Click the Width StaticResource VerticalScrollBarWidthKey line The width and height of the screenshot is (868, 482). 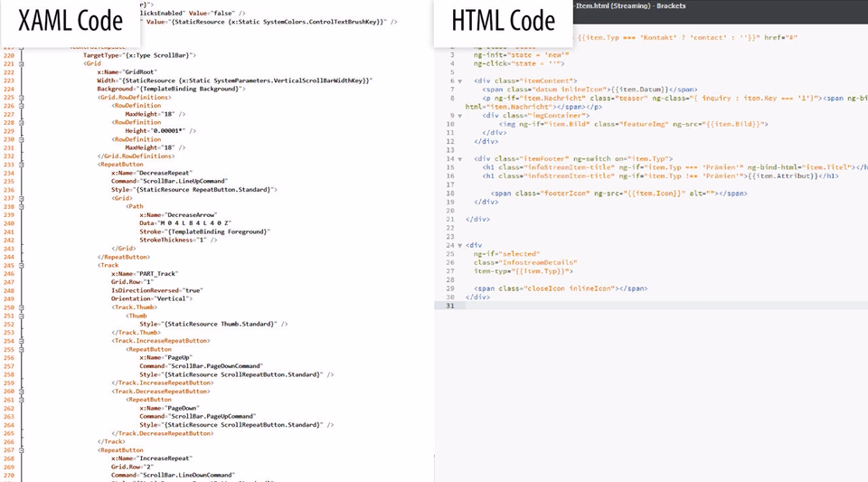point(235,80)
